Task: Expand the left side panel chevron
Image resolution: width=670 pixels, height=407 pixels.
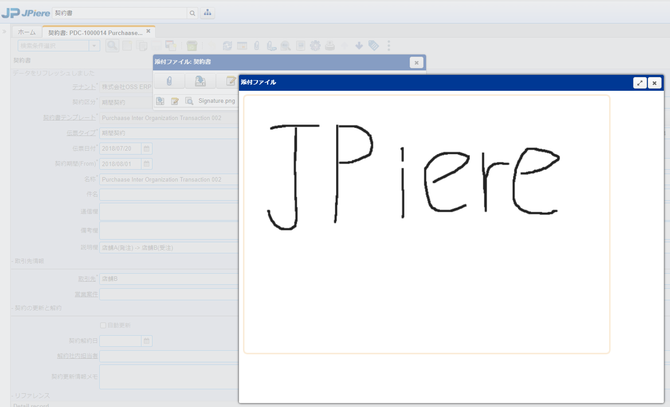Action: [4, 31]
